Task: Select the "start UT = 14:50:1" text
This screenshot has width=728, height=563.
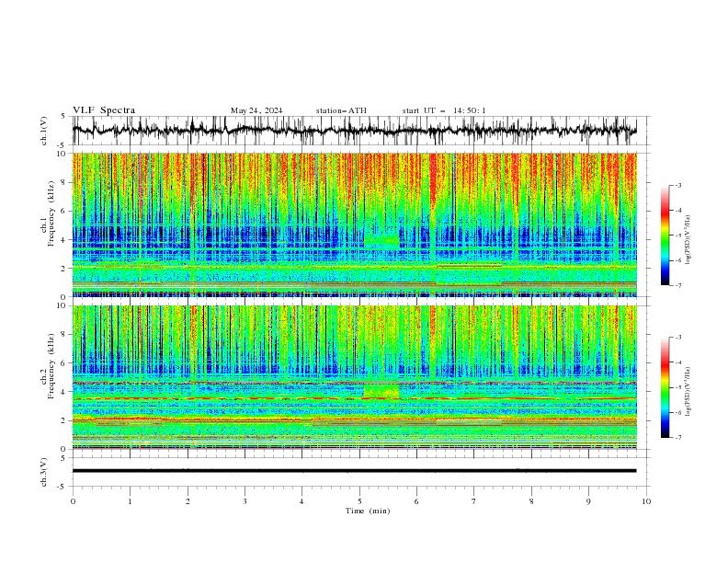Action: (444, 110)
